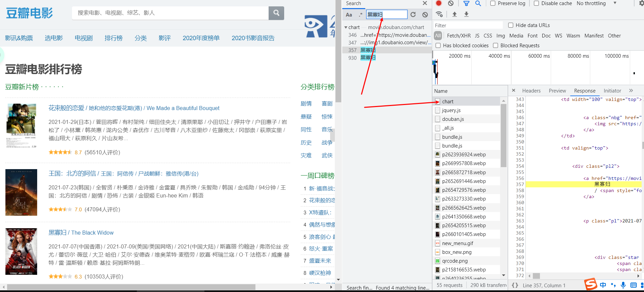Enable Preserve log checkbox
The width and height of the screenshot is (644, 292).
pyautogui.click(x=493, y=3)
